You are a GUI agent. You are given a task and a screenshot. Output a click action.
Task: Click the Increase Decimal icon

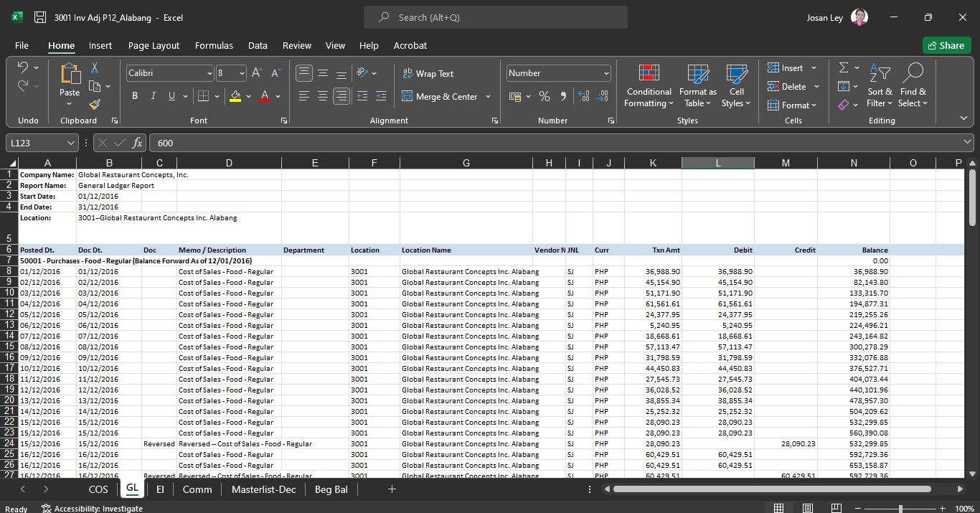point(584,97)
